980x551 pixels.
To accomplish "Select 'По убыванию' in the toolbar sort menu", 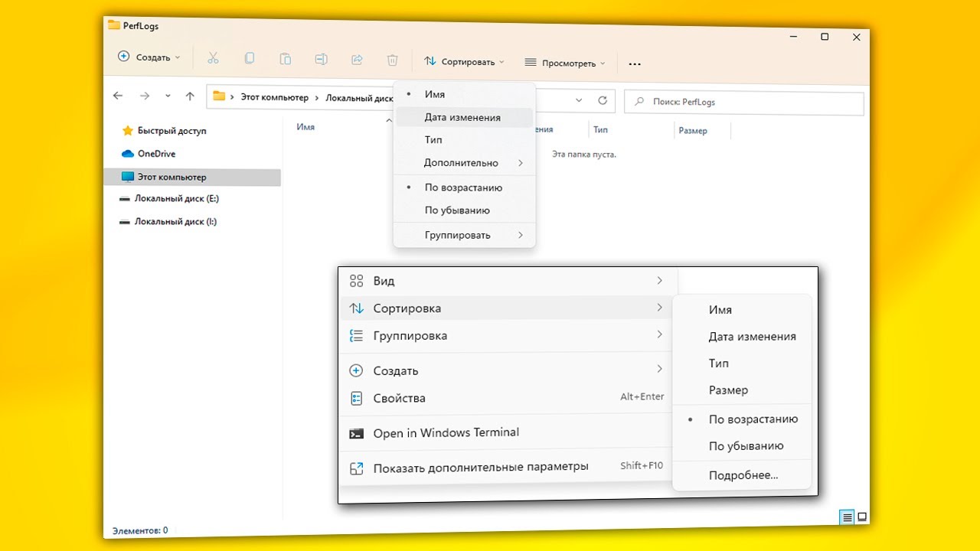I will 457,210.
